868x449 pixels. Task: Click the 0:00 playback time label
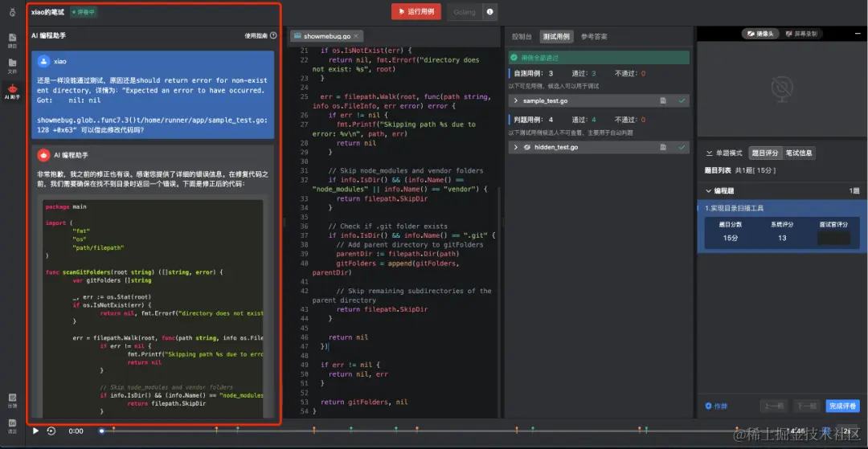click(x=76, y=431)
